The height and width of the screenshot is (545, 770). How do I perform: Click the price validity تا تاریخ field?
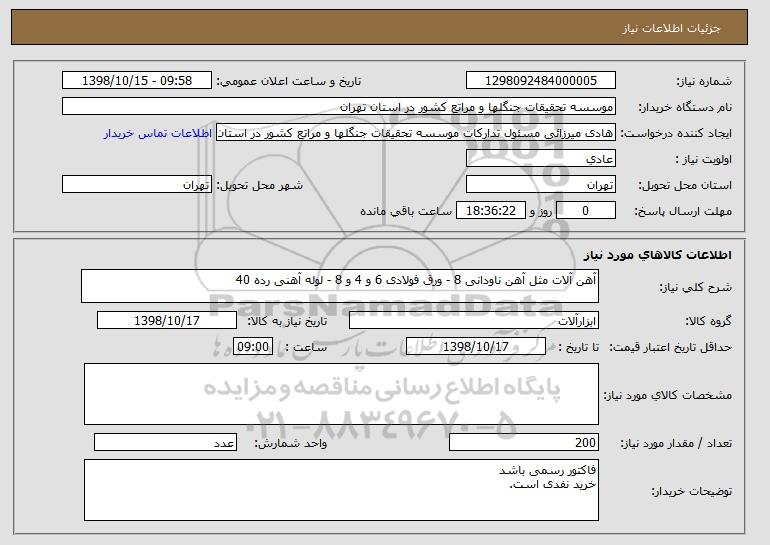point(476,347)
